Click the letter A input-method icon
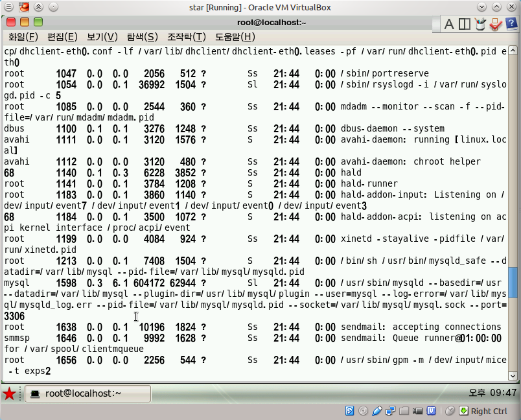Image resolution: width=521 pixels, height=420 pixels. pos(449,24)
